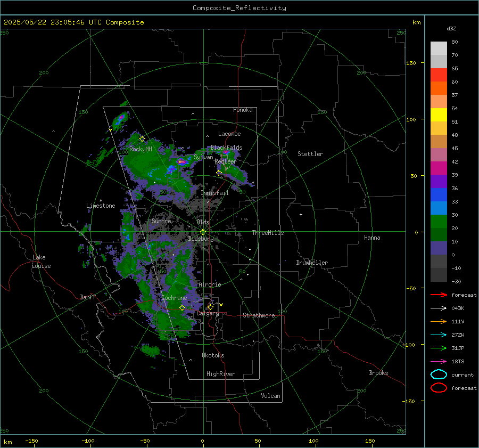Click the radar-site diamond marker at Didsbury

203,232
